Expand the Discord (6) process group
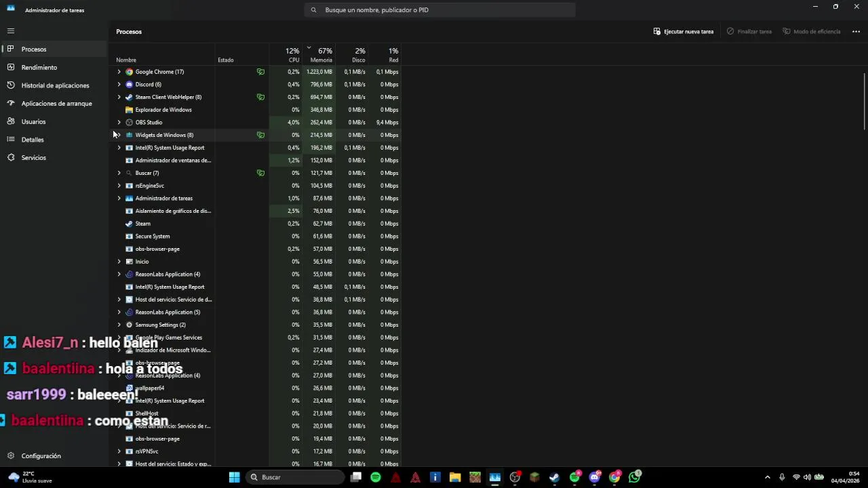The width and height of the screenshot is (868, 488). [119, 85]
